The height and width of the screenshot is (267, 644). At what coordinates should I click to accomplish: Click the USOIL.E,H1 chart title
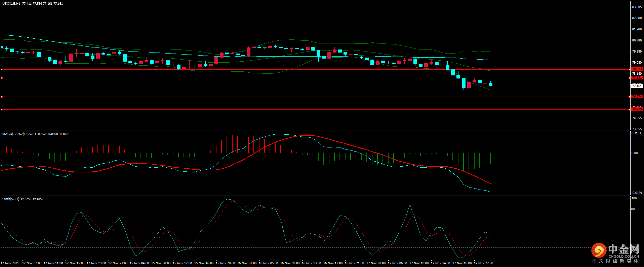(x=11, y=4)
